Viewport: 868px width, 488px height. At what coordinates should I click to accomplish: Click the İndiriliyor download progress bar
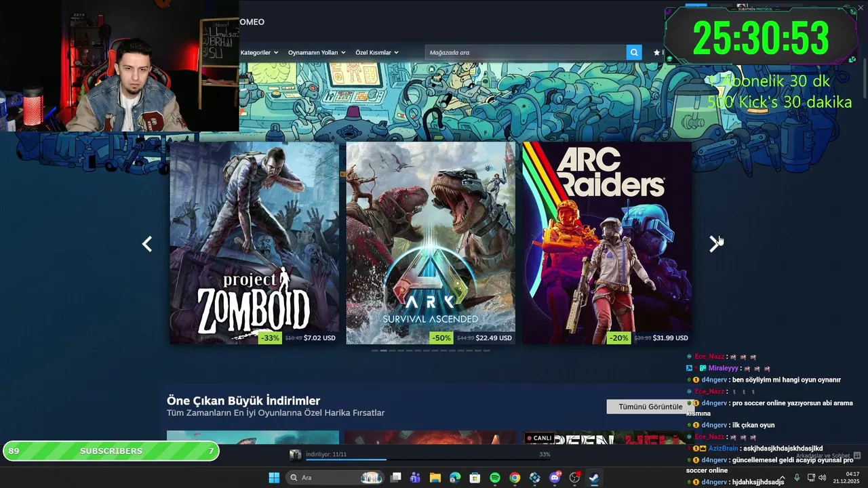(x=427, y=460)
